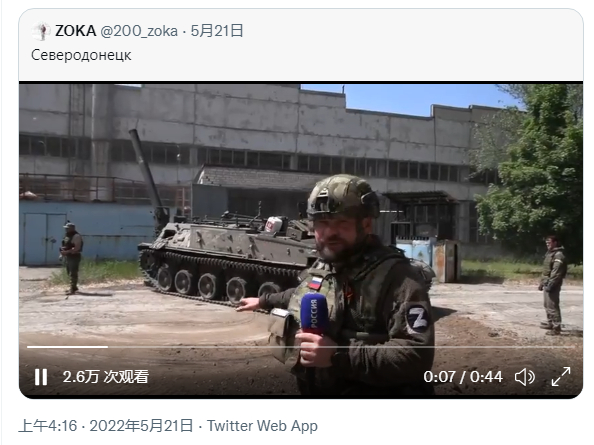This screenshot has height=445, width=594.
Task: Open the ZOKA profile avatar
Action: pyautogui.click(x=41, y=31)
